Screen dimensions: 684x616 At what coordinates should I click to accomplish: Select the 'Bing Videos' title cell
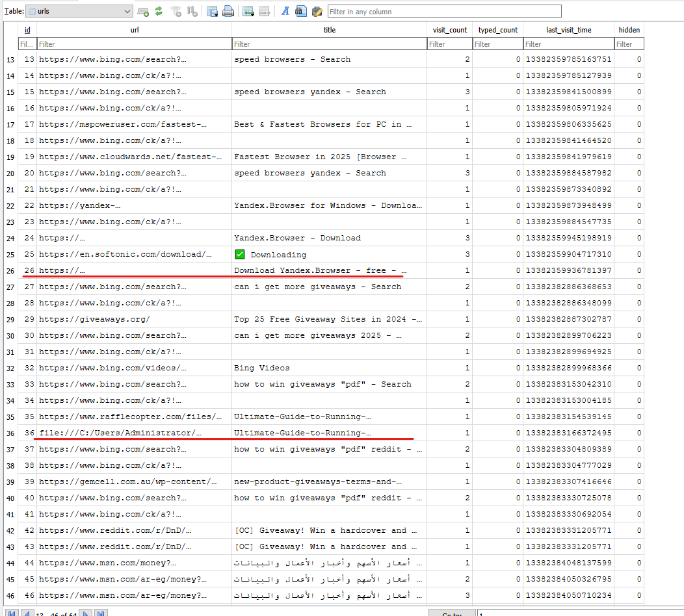(x=330, y=368)
